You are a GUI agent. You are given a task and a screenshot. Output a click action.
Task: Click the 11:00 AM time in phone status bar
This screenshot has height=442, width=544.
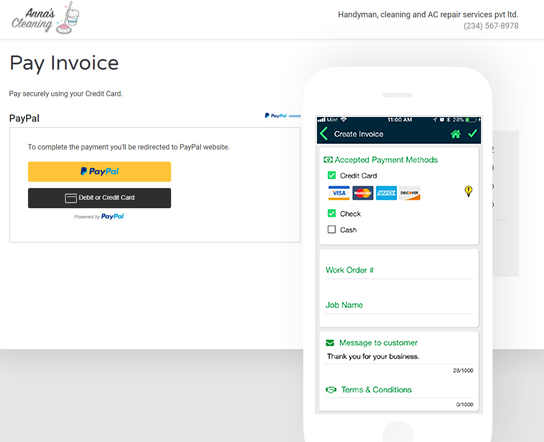pyautogui.click(x=400, y=120)
